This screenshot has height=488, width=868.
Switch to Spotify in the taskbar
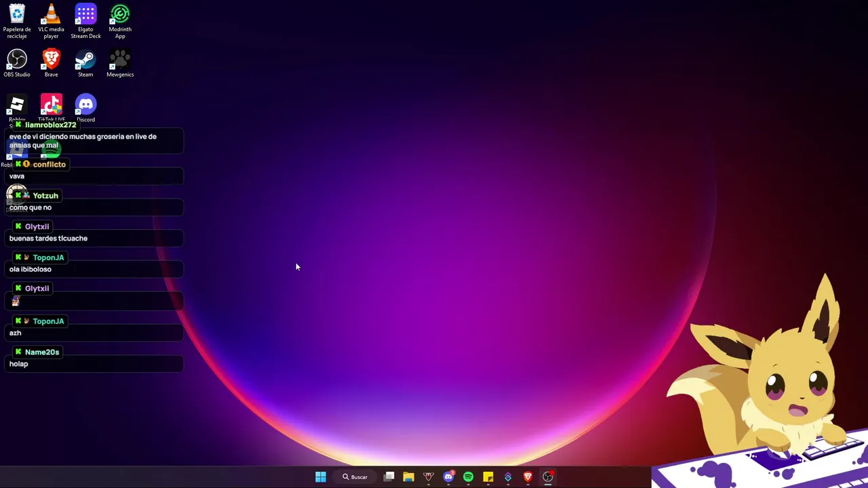point(468,477)
